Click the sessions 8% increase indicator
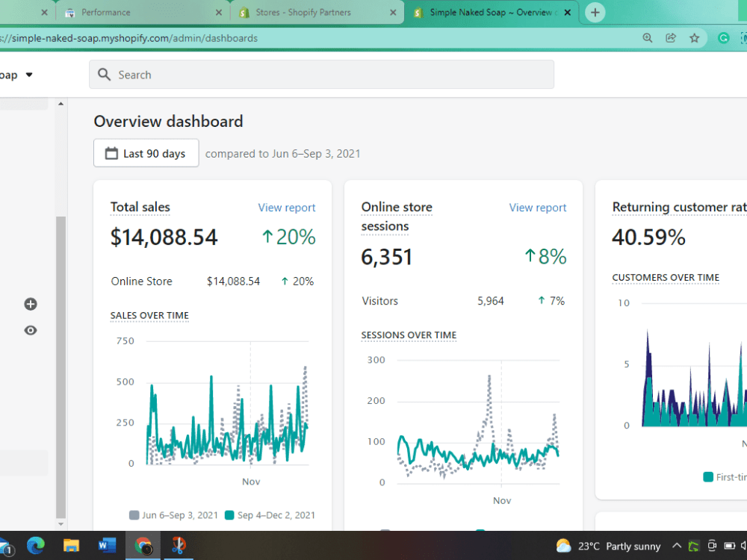The width and height of the screenshot is (747, 560). pos(545,257)
